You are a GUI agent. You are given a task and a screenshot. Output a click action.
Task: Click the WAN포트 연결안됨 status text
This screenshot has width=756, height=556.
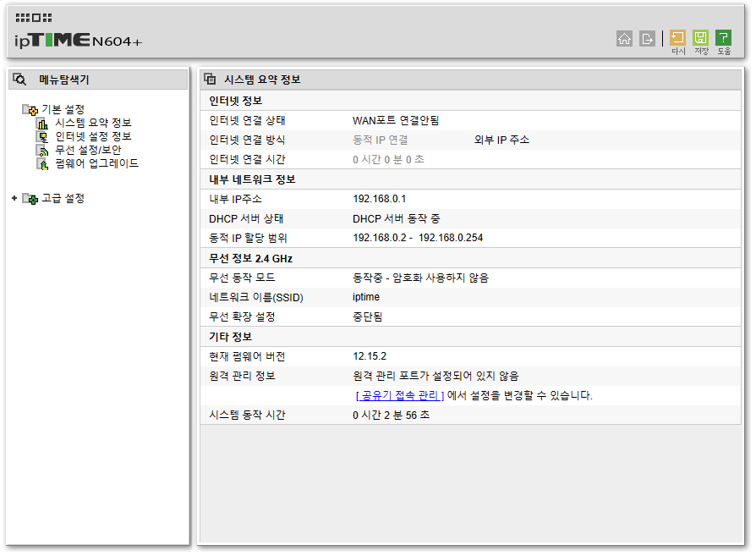(396, 121)
